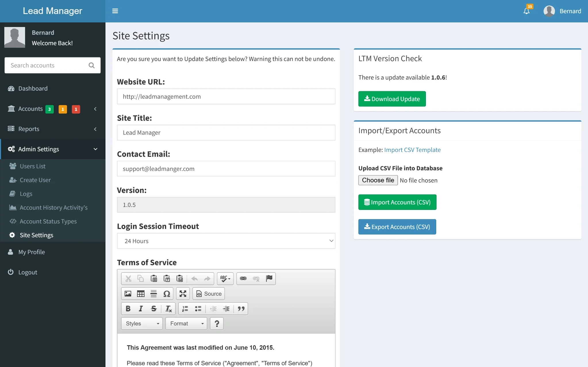Viewport: 588px width, 367px height.
Task: Click Bold in the editor toolbar
Action: [128, 309]
